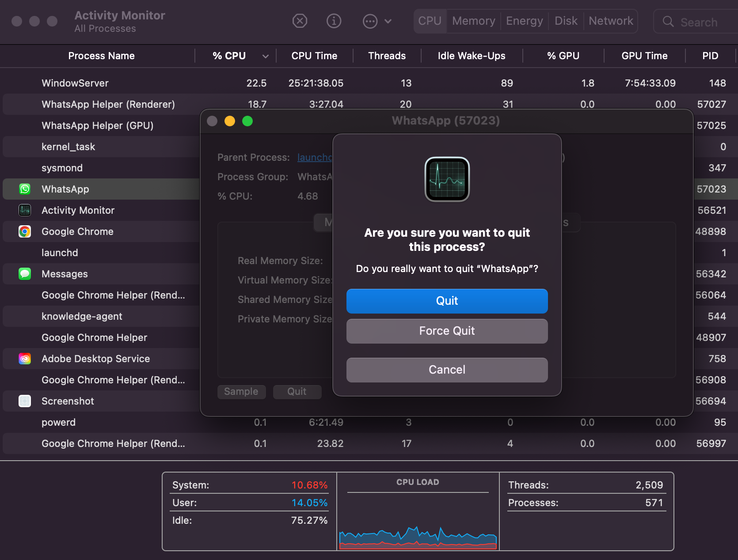The width and height of the screenshot is (738, 560).
Task: Click the Adobe Desktop Service icon
Action: 25,359
